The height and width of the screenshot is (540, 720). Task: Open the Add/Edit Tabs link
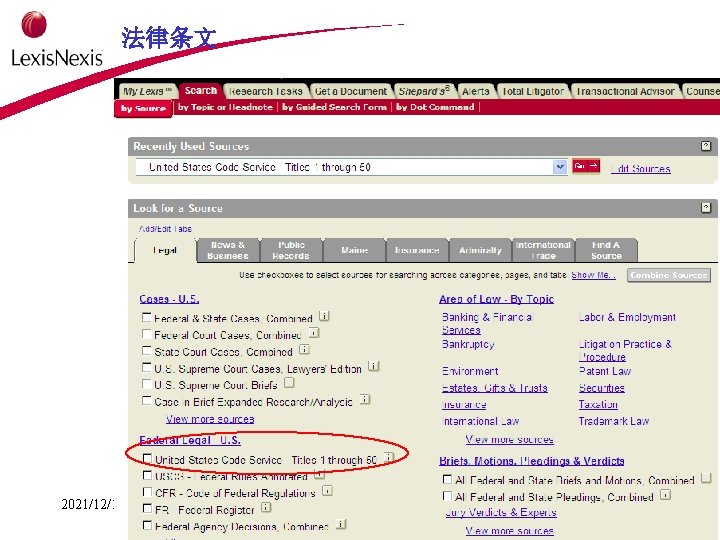165,229
